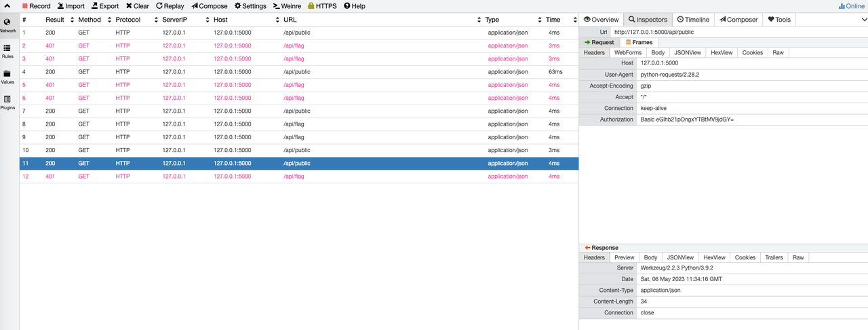Clear all captured sessions

[x=137, y=6]
